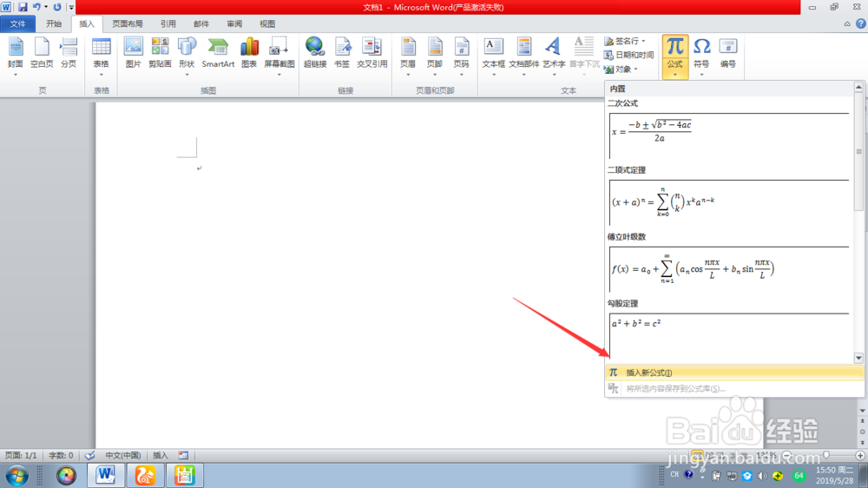Open the Word app on the taskbar
The height and width of the screenshot is (488, 868).
105,475
